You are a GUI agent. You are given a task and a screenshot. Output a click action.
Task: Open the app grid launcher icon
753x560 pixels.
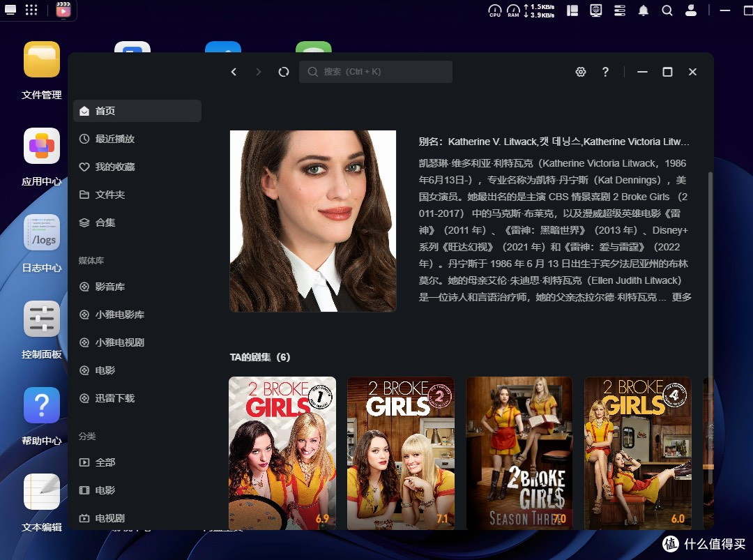tap(31, 10)
